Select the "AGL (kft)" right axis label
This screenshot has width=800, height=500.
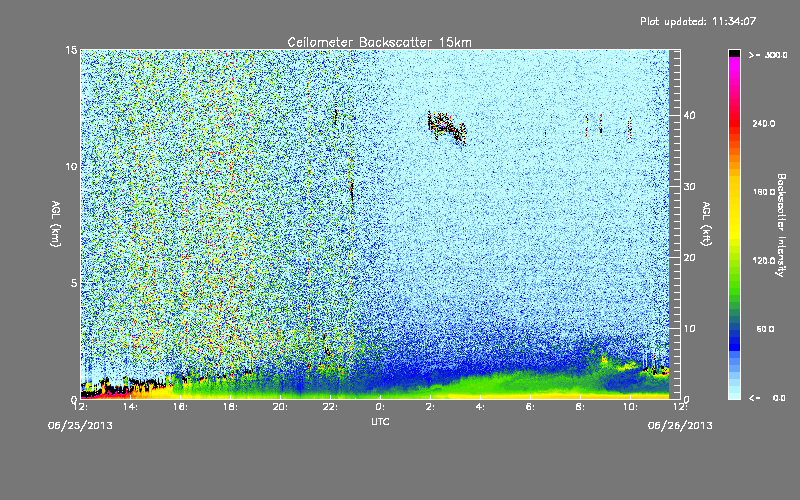706,224
